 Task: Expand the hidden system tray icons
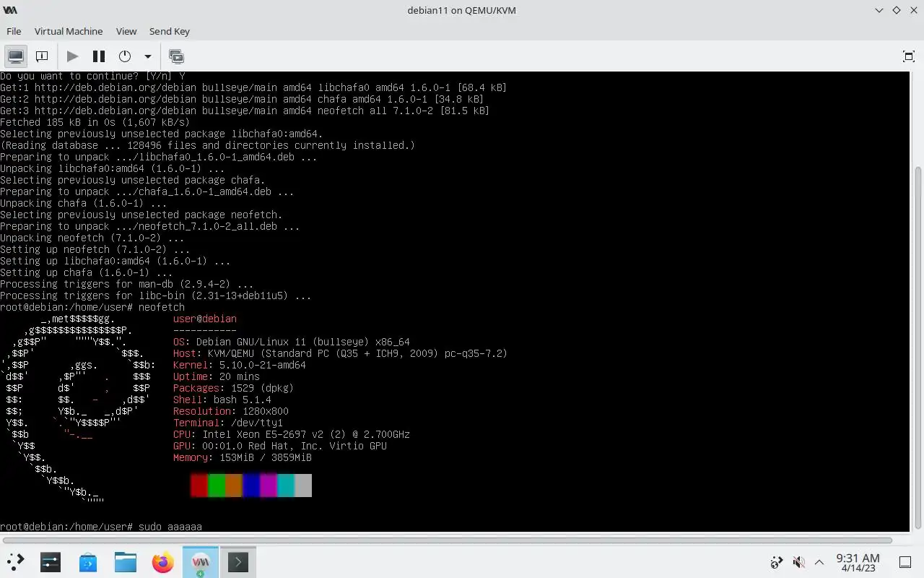(x=819, y=562)
